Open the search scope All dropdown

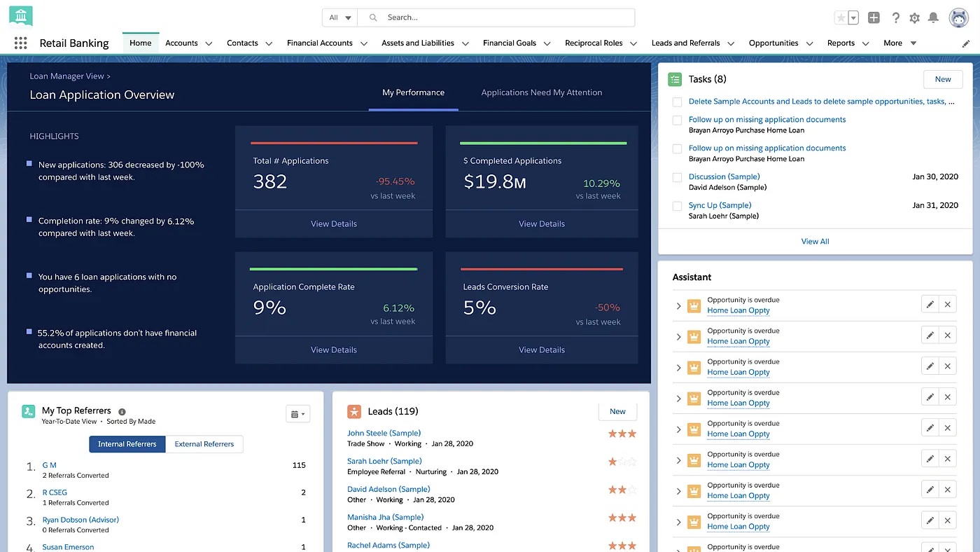(340, 18)
